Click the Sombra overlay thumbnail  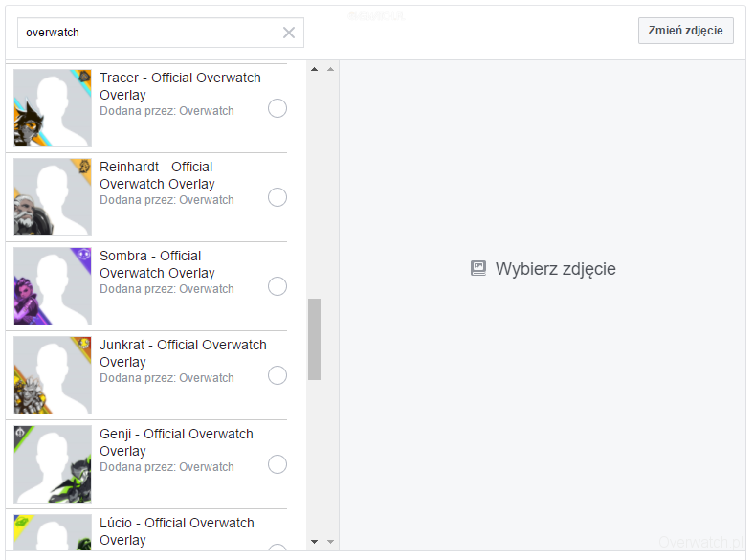(x=53, y=286)
